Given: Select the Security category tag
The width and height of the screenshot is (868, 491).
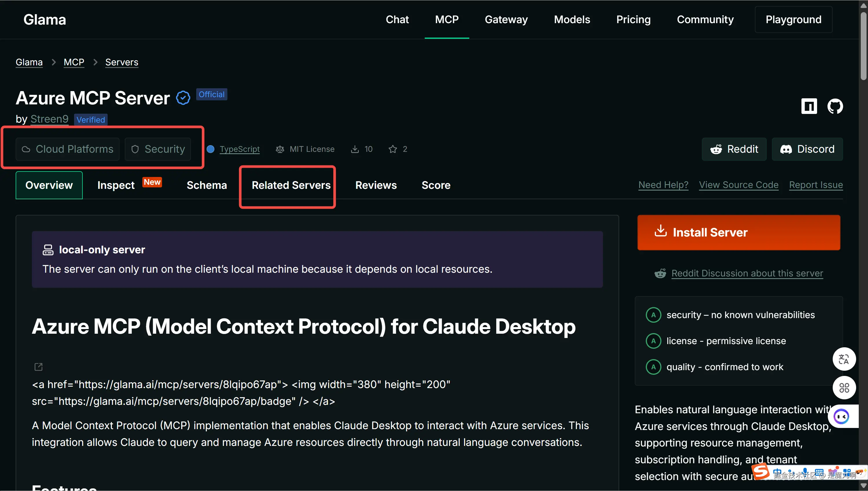Looking at the screenshot, I should click(158, 149).
